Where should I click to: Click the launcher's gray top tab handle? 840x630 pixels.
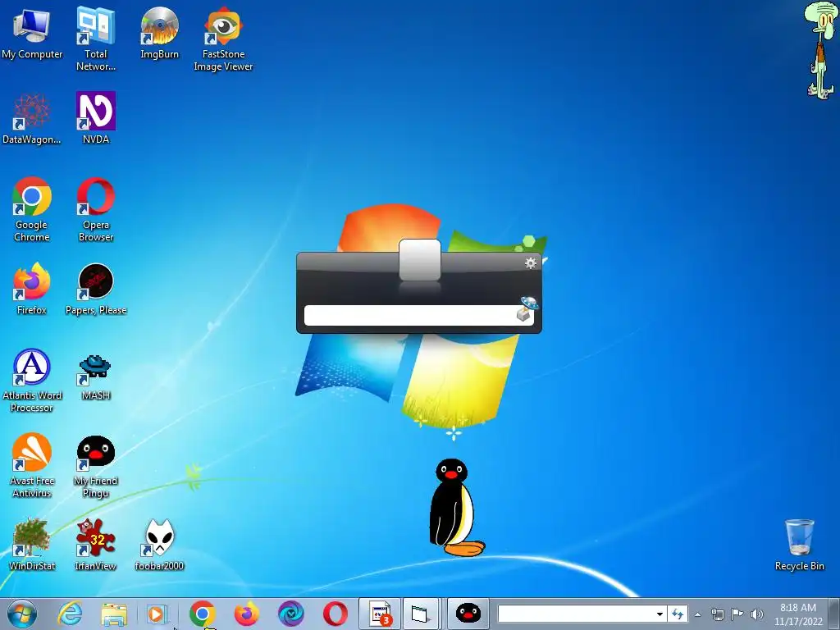pyautogui.click(x=420, y=260)
